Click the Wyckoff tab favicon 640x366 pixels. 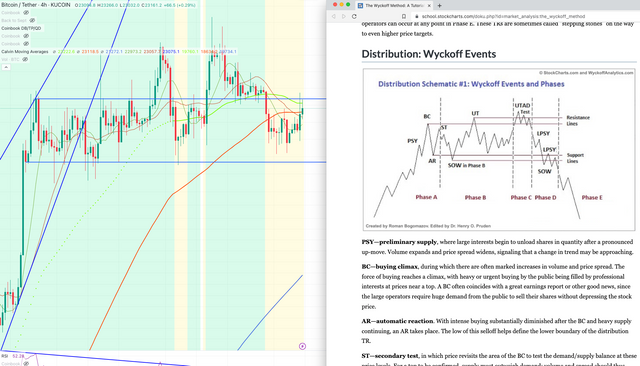coord(360,6)
